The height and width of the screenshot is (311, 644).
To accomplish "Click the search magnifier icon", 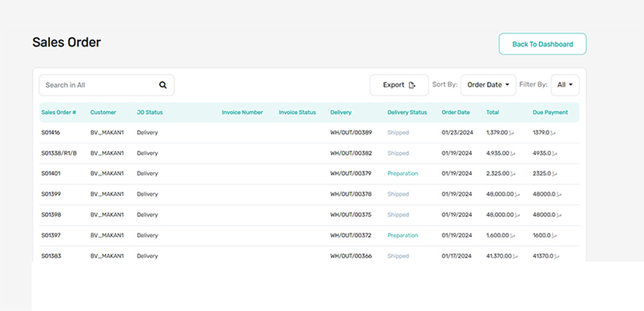I will coord(163,85).
